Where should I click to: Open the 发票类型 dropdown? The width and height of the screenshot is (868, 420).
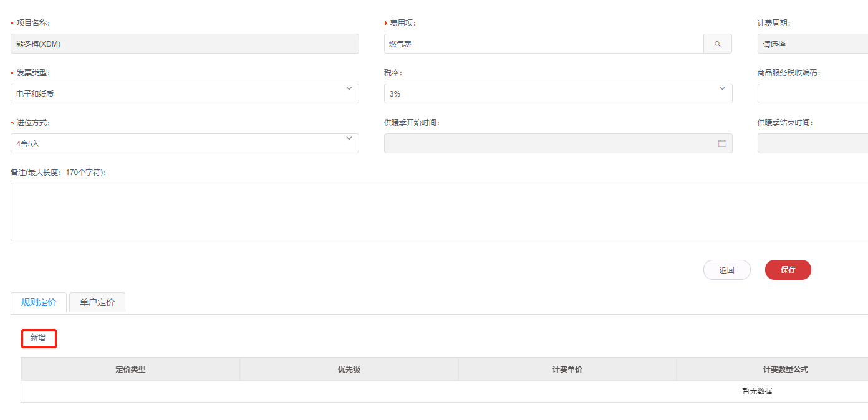(185, 93)
